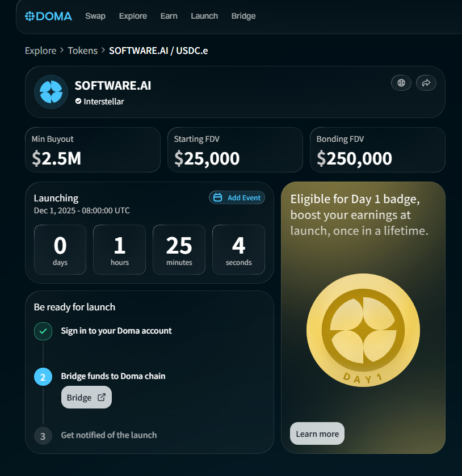The image size is (462, 476).
Task: Open the Earn page
Action: click(169, 16)
